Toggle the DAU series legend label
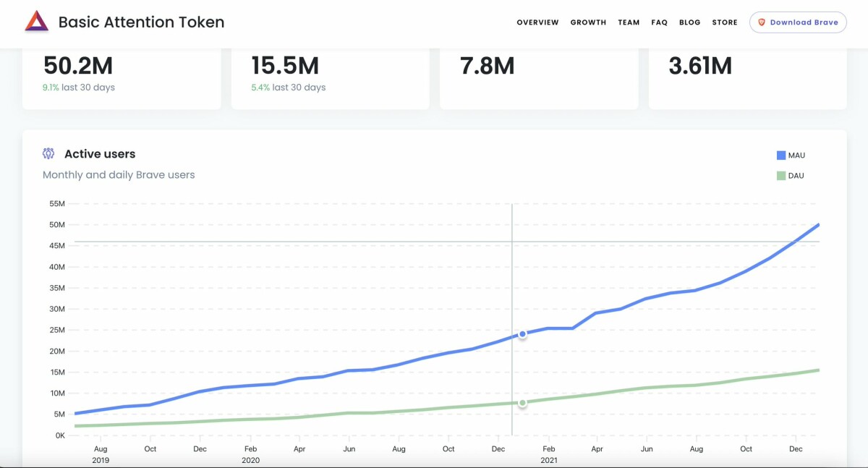Screen dimensions: 868x468 (x=796, y=176)
